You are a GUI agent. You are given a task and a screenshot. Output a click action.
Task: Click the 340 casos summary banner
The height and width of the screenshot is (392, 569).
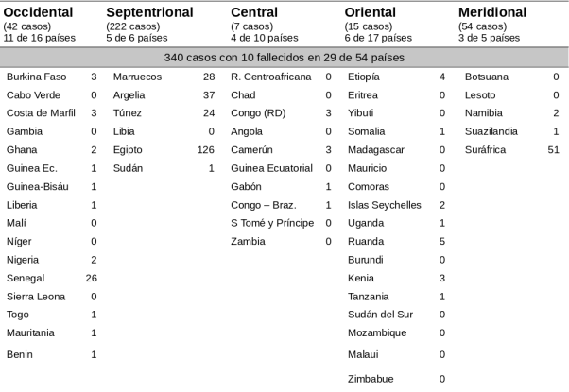[284, 58]
